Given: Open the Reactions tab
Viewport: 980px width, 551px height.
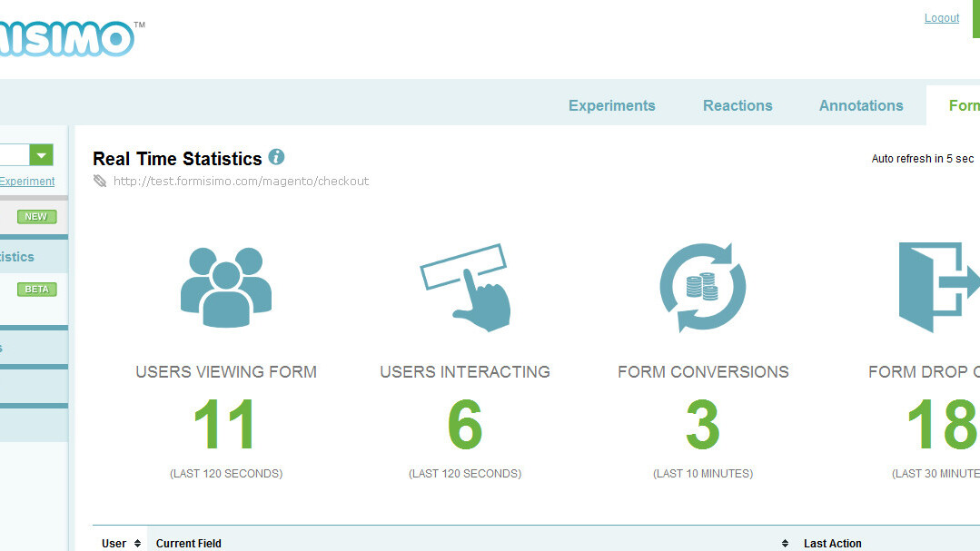Looking at the screenshot, I should tap(737, 105).
